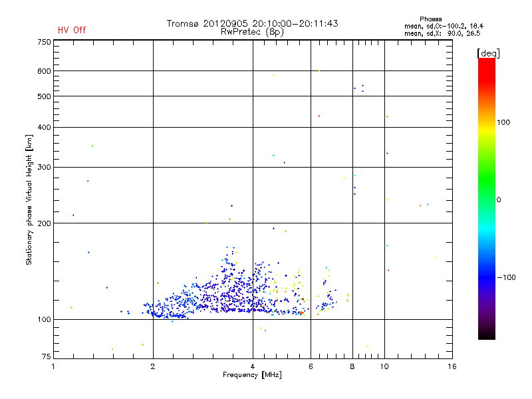Click the Frequency [MHz] axis label
The width and height of the screenshot is (532, 399).
pos(252,375)
